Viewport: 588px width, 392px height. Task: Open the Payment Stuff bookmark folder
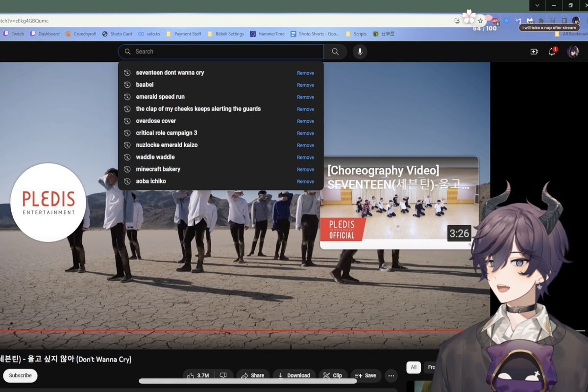pyautogui.click(x=183, y=34)
